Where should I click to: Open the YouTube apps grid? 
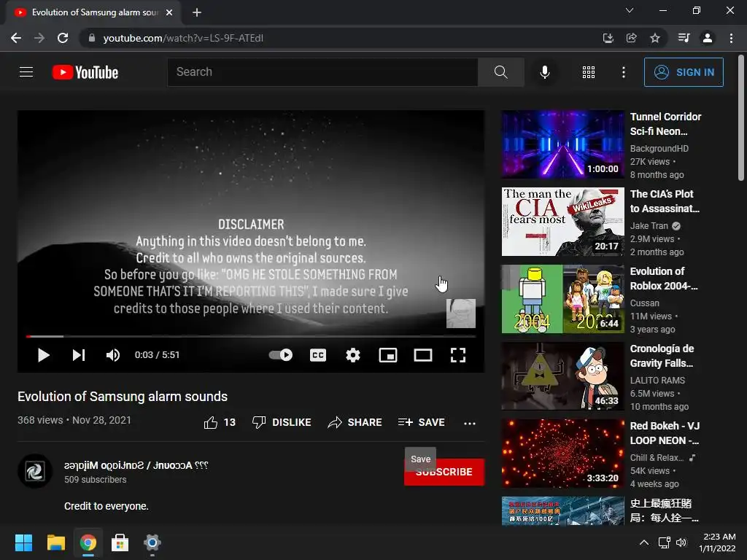click(x=589, y=72)
